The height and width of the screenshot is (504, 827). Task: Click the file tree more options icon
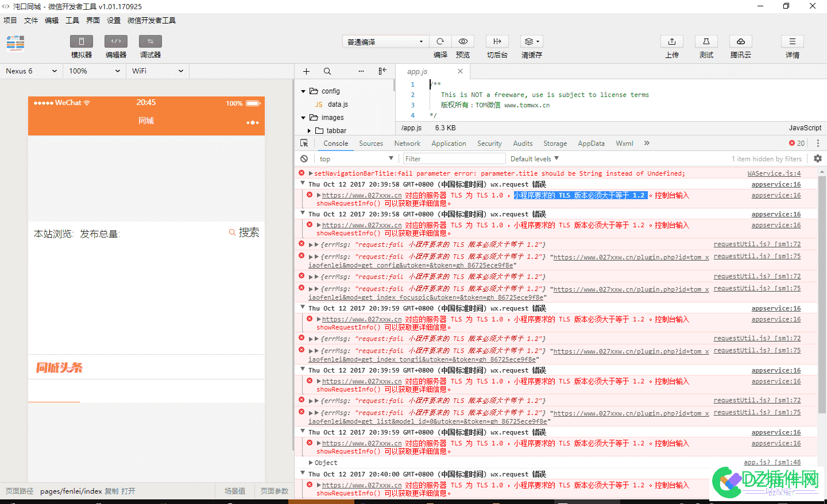[361, 71]
